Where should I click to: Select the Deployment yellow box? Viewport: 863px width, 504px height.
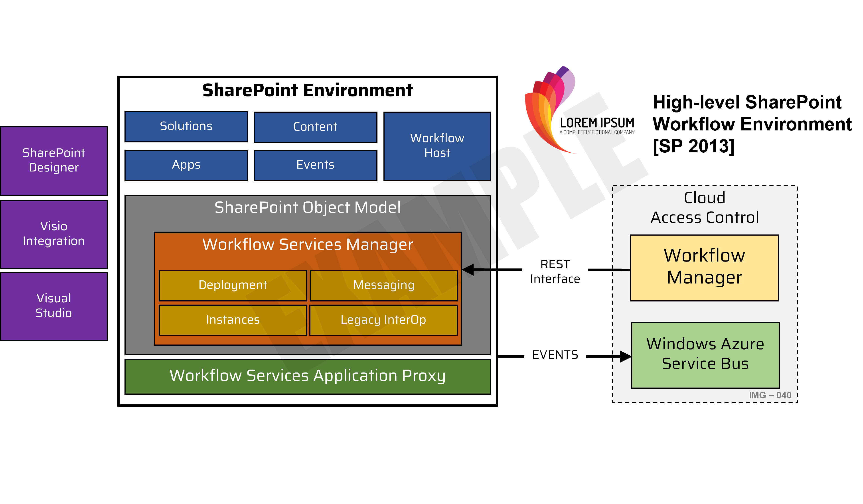(x=233, y=285)
